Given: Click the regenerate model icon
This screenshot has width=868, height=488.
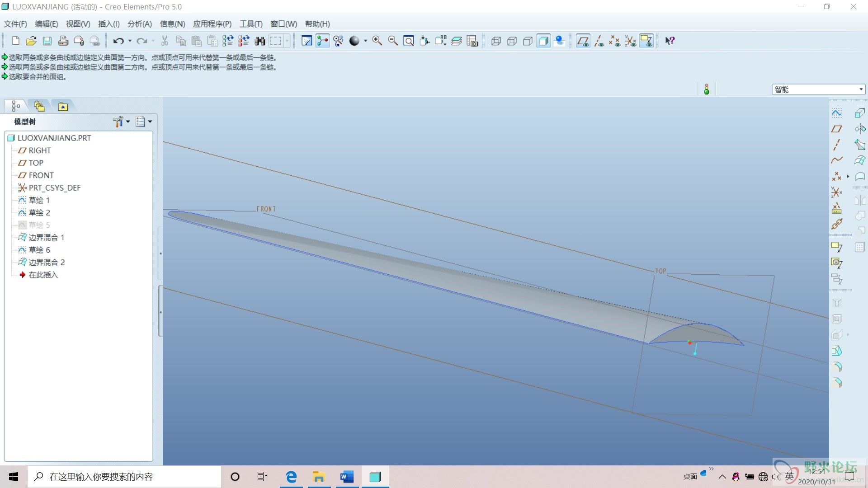Looking at the screenshot, I should pos(228,41).
